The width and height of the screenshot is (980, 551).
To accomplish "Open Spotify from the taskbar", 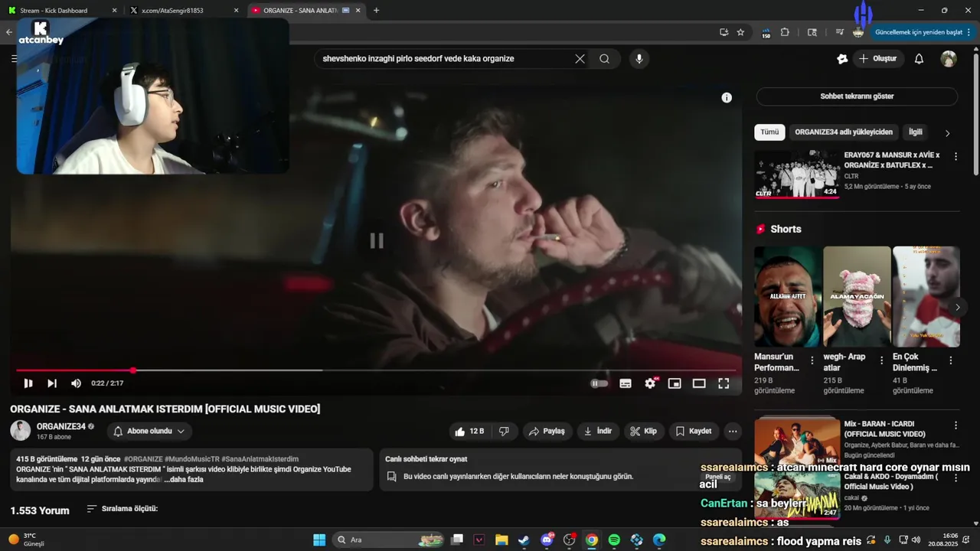I will [x=614, y=540].
